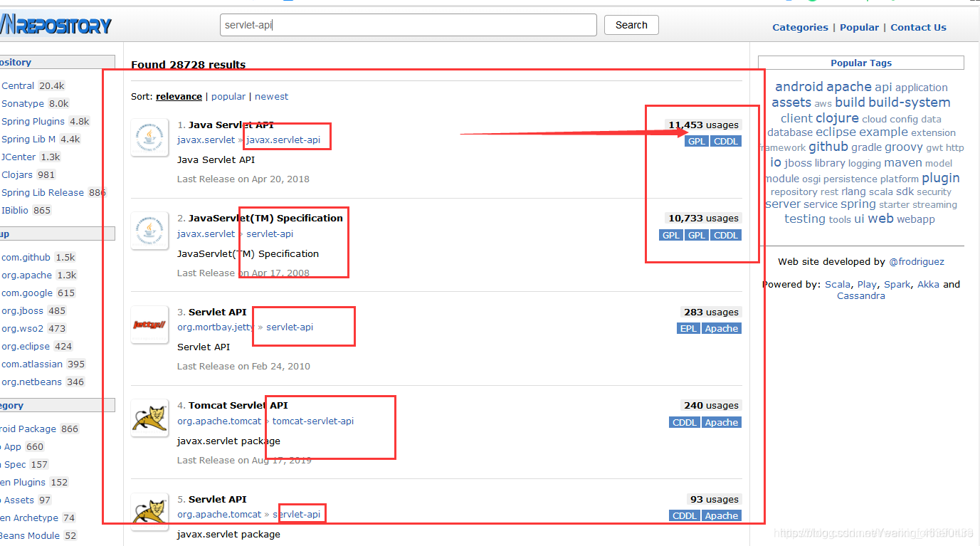Open Tomcat Servlet API title link
Screen dimensions: 980x546
coord(238,405)
